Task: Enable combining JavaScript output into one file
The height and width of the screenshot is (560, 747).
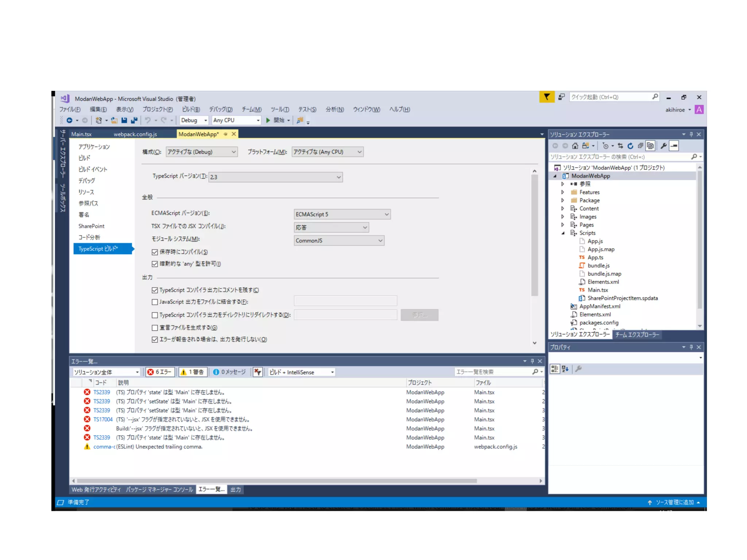Action: (155, 302)
